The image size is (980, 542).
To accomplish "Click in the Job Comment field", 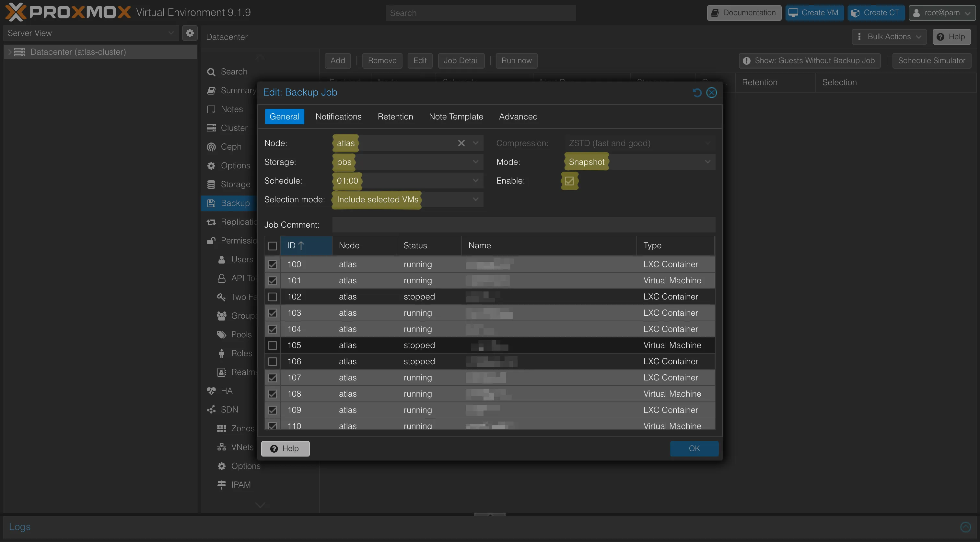I will [x=523, y=225].
